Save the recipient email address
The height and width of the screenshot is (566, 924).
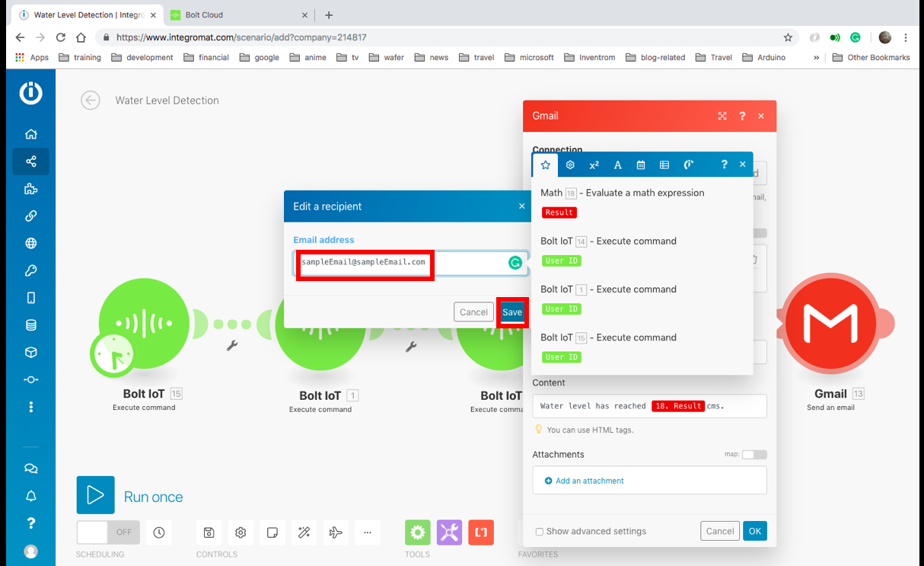[x=512, y=312]
